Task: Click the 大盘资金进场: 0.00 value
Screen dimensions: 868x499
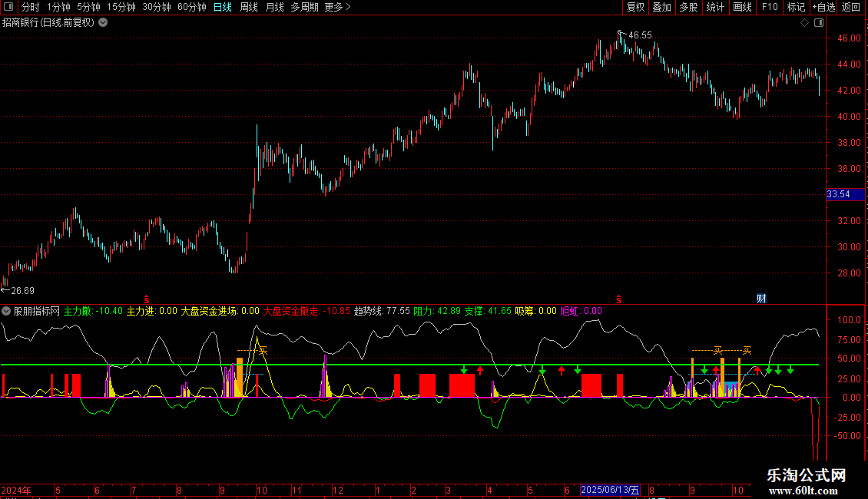Action: click(x=220, y=311)
